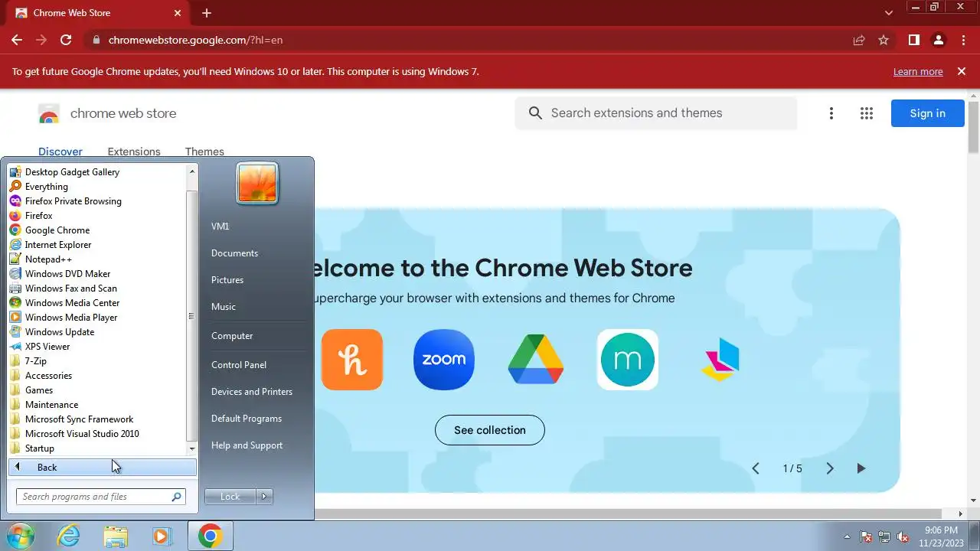The image size is (980, 551).
Task: Focus the Search programs and files box
Action: 101,497
